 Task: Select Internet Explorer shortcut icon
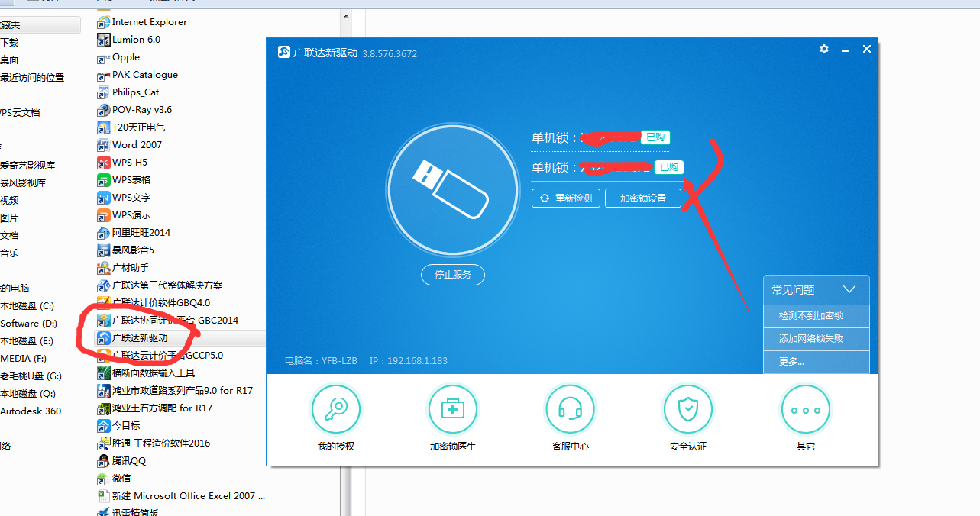tap(104, 22)
